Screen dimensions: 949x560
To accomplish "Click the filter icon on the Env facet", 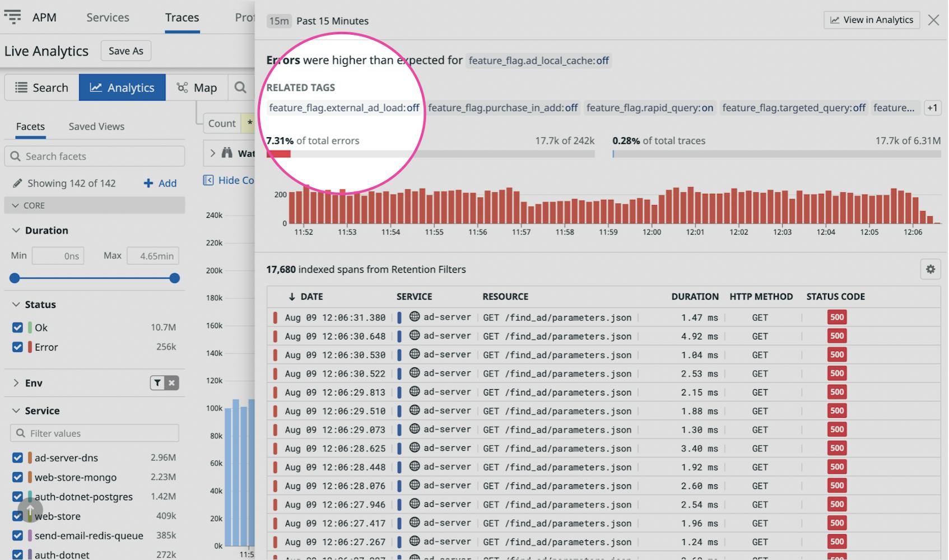I will [157, 383].
